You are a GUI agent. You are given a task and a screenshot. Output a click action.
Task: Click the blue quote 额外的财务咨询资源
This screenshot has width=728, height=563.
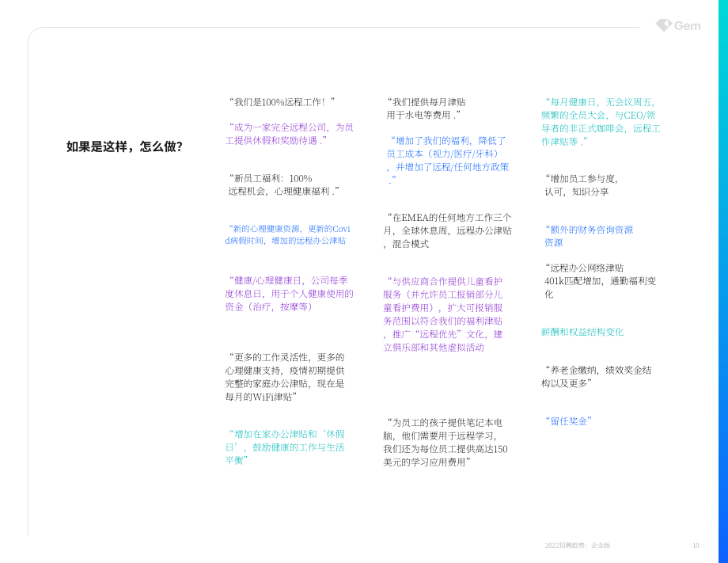click(x=589, y=236)
